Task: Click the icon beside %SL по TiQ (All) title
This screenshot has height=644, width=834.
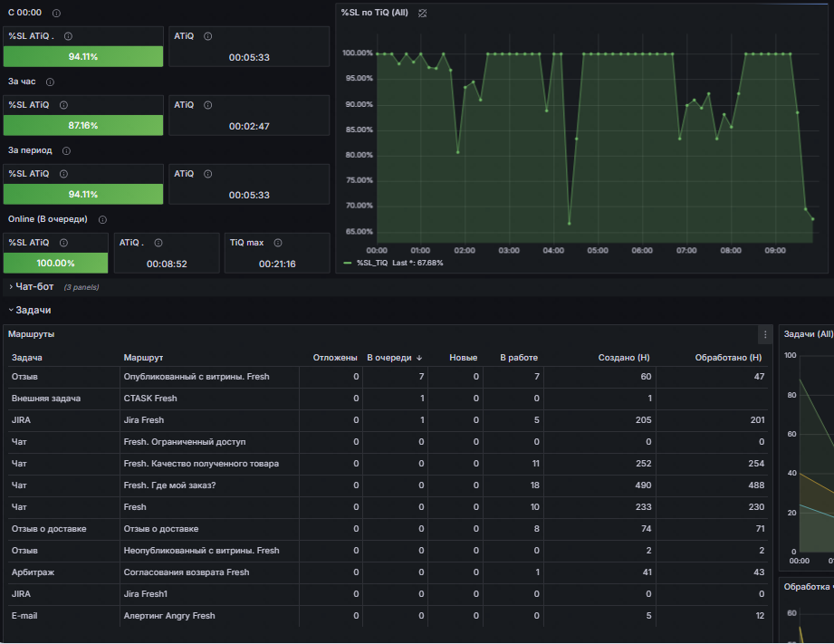Action: [x=422, y=13]
